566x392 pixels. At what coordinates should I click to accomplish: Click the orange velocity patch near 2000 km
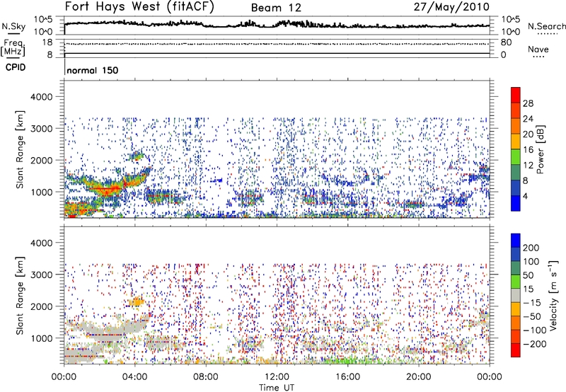pos(137,301)
